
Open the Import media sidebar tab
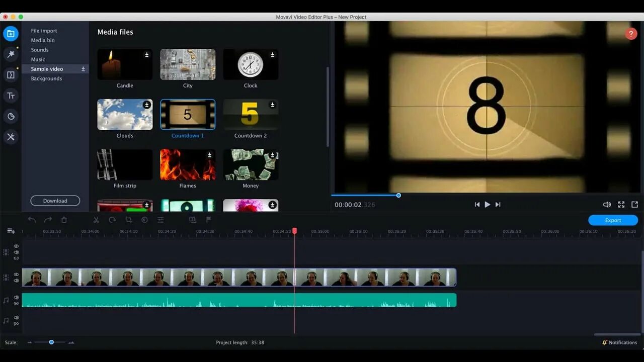click(11, 34)
